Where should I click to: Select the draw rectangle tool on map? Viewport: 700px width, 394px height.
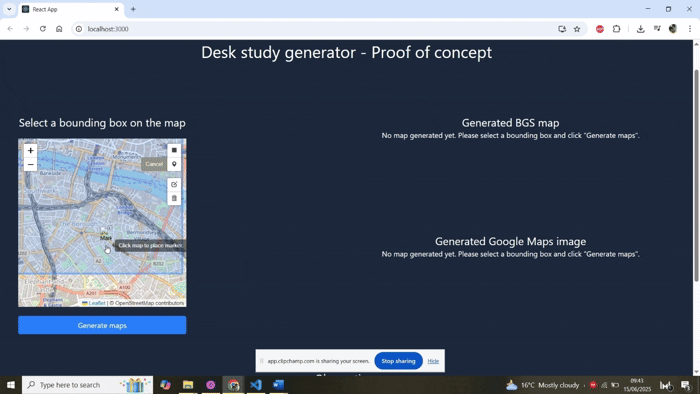click(174, 150)
